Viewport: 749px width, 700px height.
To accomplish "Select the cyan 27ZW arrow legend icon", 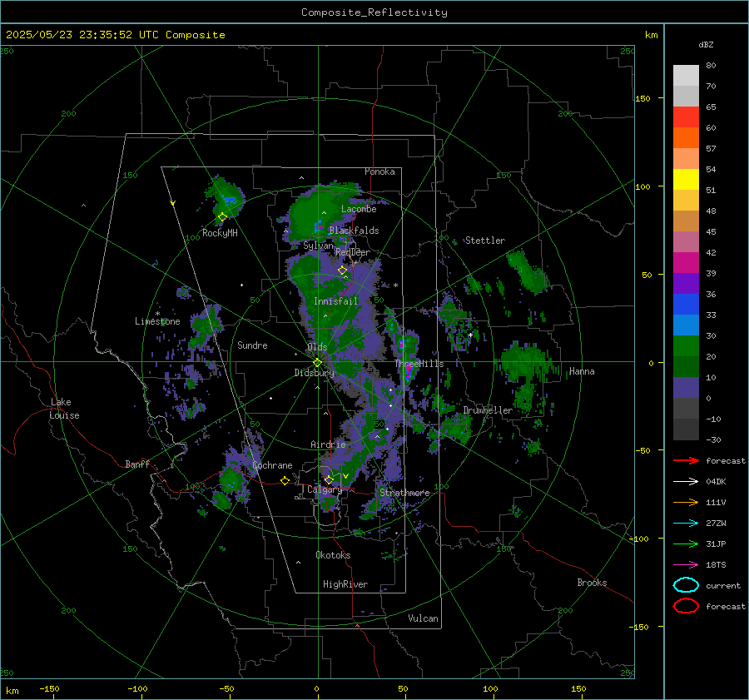I will tap(686, 524).
